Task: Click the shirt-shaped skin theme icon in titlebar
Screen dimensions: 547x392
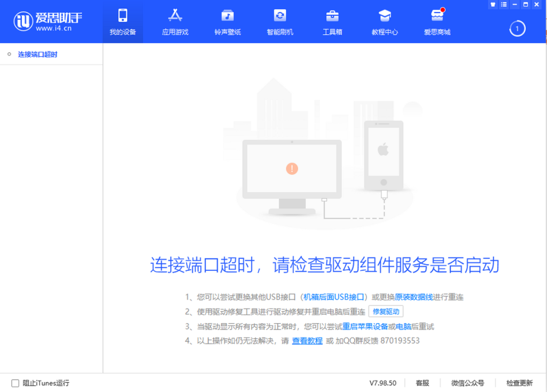Action: point(492,4)
